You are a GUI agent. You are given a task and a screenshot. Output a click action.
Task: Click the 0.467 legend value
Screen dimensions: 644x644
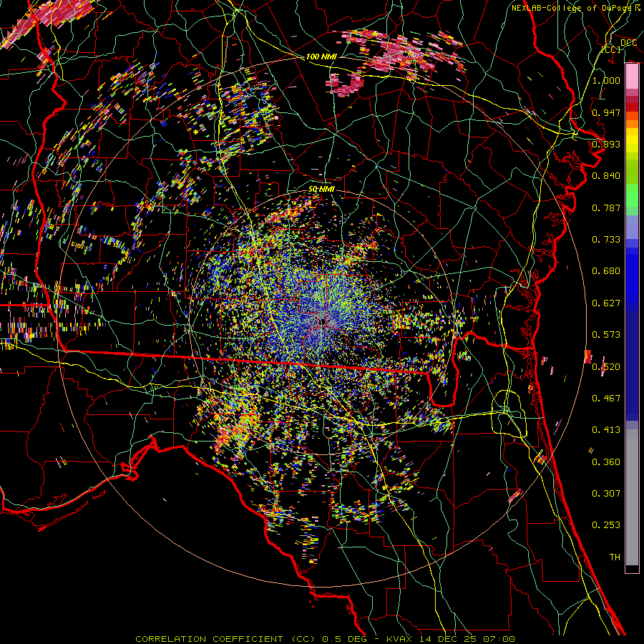606,399
